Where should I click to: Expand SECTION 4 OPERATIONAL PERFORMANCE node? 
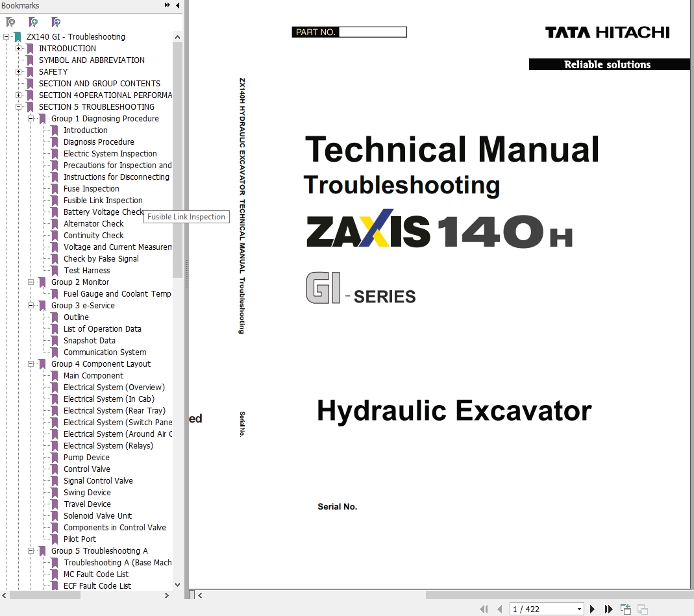coord(19,95)
